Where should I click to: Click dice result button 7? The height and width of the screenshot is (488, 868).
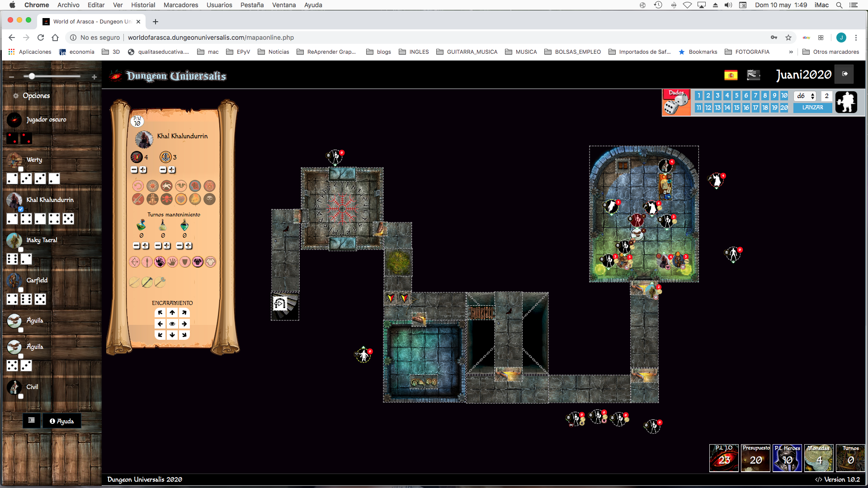coord(755,95)
